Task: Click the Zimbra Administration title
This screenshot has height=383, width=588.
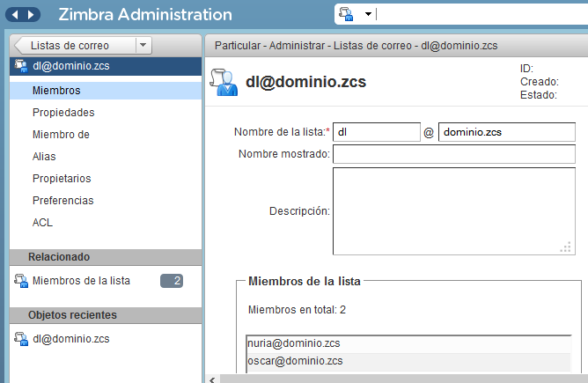Action: (x=145, y=15)
